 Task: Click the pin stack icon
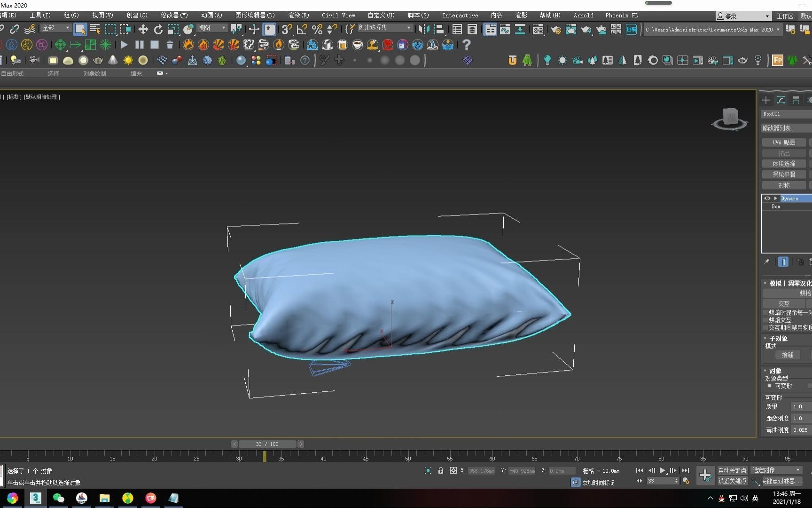766,262
